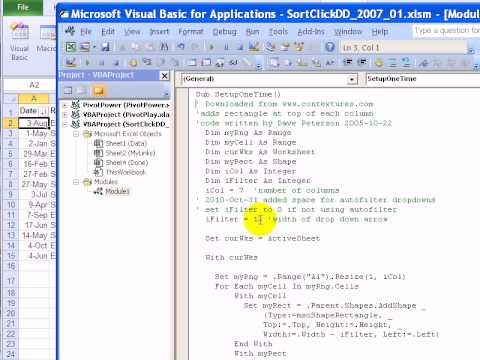The height and width of the screenshot is (360, 480).
Task: Collapse the Microsoft Excel Objects folder
Action: point(76,134)
